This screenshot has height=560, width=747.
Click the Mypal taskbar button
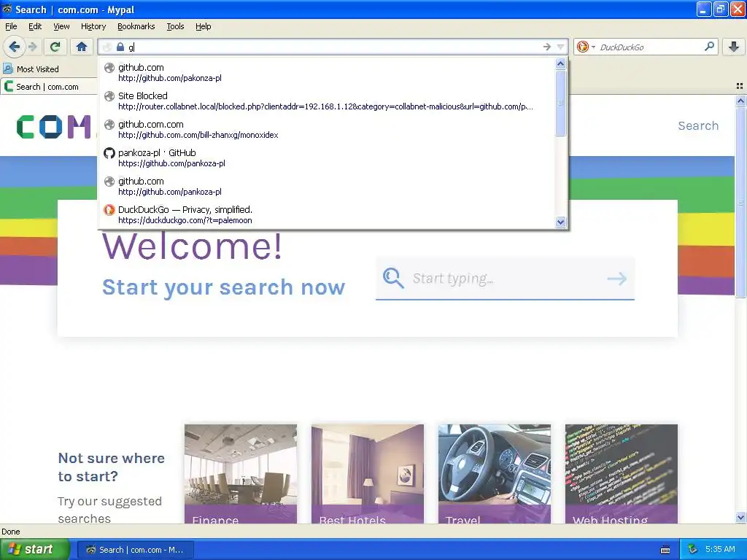click(135, 550)
